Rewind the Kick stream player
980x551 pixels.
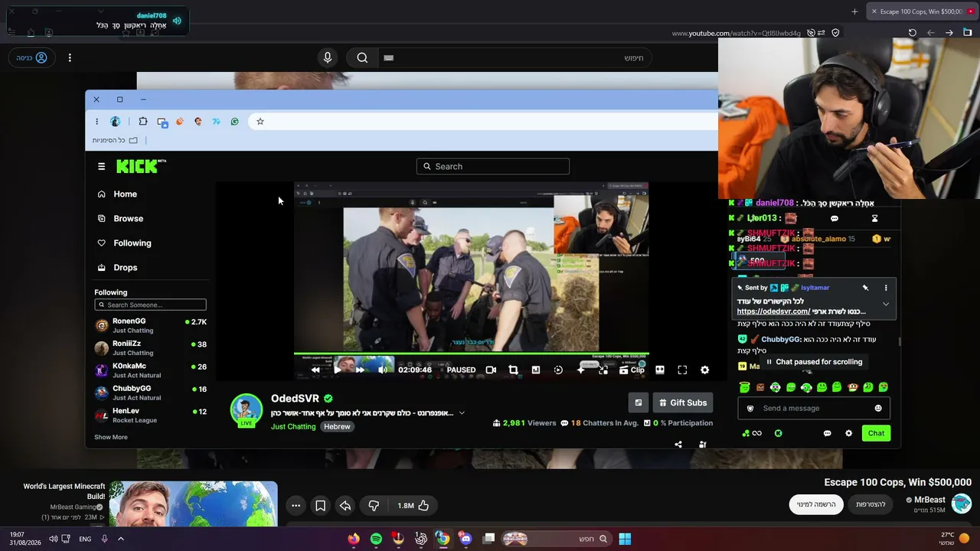click(315, 370)
